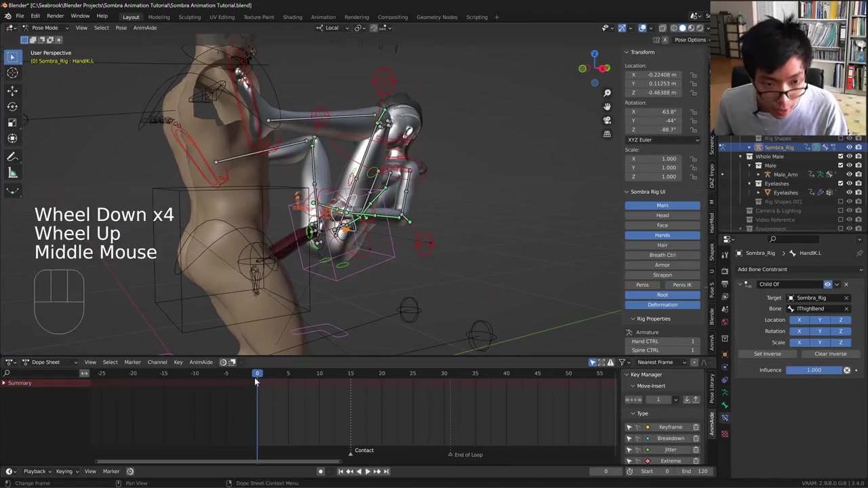868x488 pixels.
Task: Toggle the Child Of constraint eye icon
Action: [827, 284]
